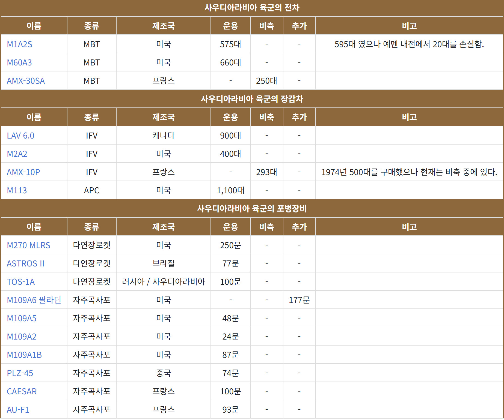This screenshot has width=504, height=420.
Task: Open the M109A1B link
Action: 24,355
